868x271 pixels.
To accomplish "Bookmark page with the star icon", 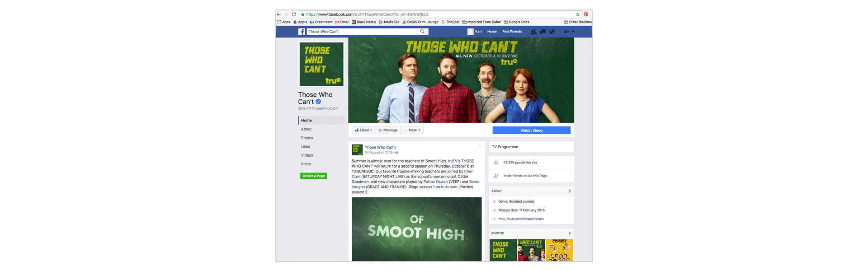I will pos(577,14).
